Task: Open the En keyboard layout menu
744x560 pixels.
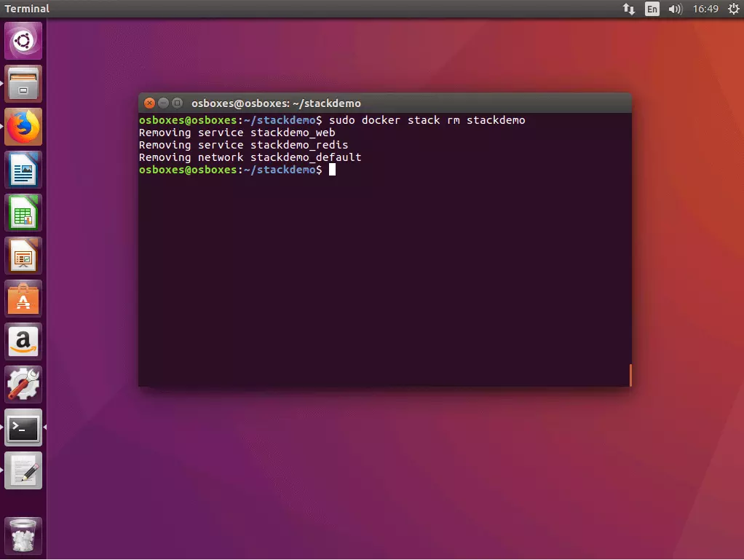Action: (652, 9)
